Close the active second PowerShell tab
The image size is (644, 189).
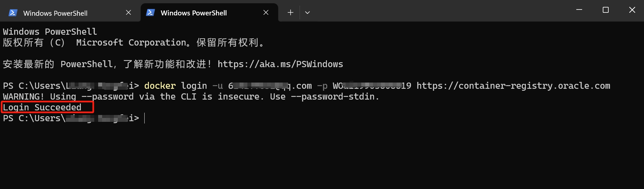pyautogui.click(x=266, y=12)
